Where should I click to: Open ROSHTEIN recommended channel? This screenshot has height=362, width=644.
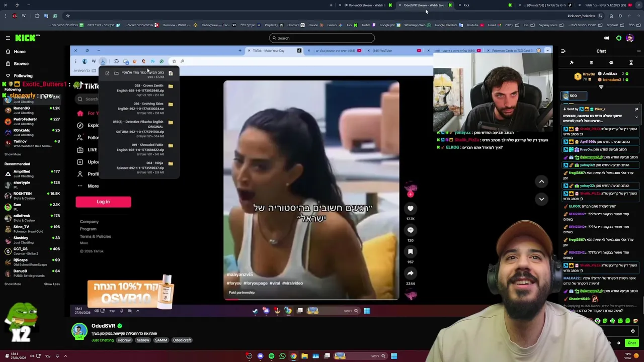[x=33, y=196]
